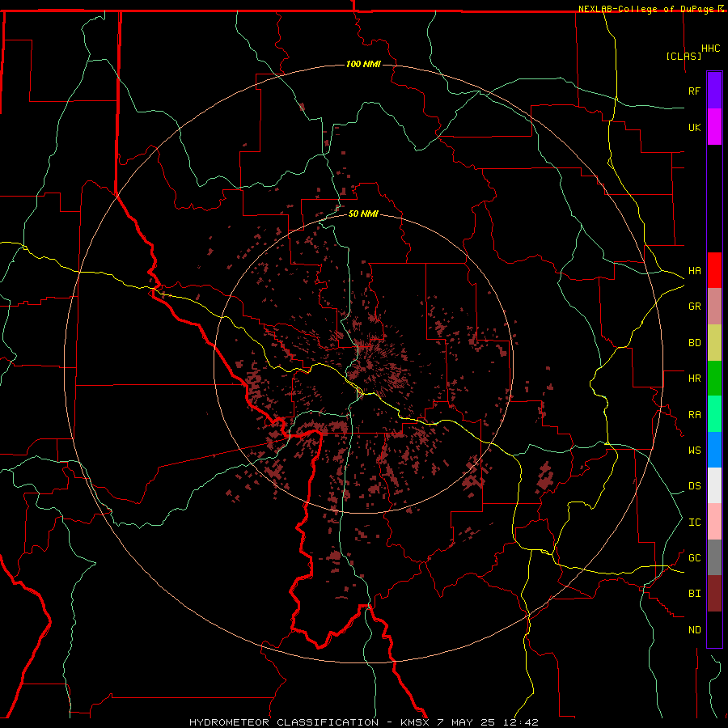Click the blue WS legend color swatch
This screenshot has width=728, height=728.
pyautogui.click(x=714, y=450)
